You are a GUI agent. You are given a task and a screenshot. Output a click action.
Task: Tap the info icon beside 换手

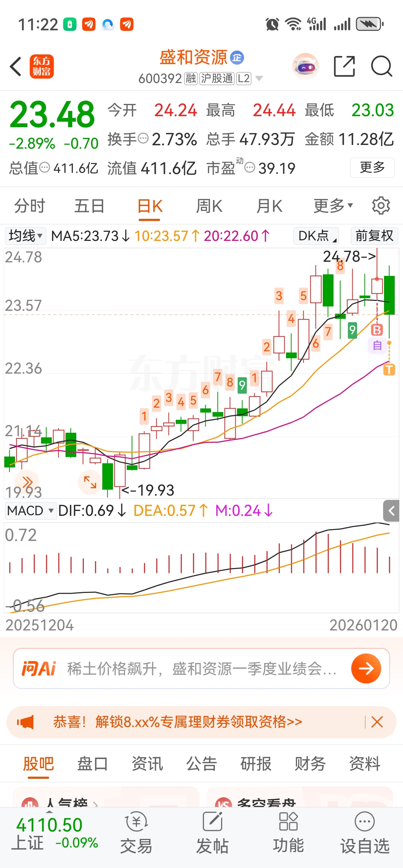(143, 138)
